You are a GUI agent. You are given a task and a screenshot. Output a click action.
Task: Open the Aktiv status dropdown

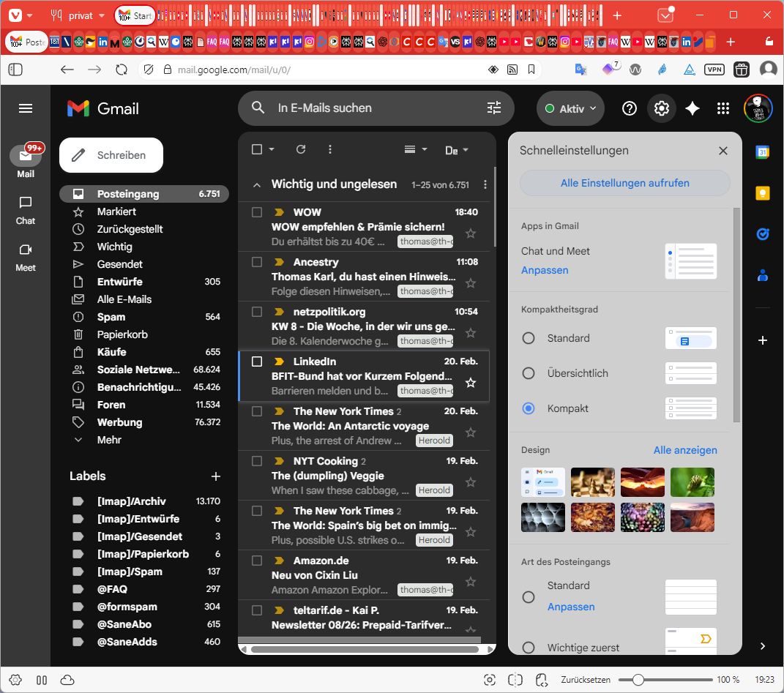tap(571, 108)
